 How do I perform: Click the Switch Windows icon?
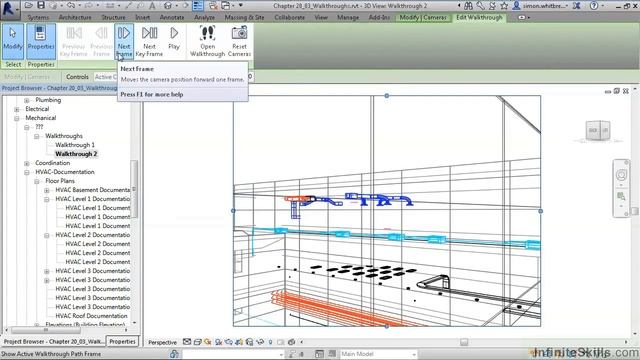226,6
